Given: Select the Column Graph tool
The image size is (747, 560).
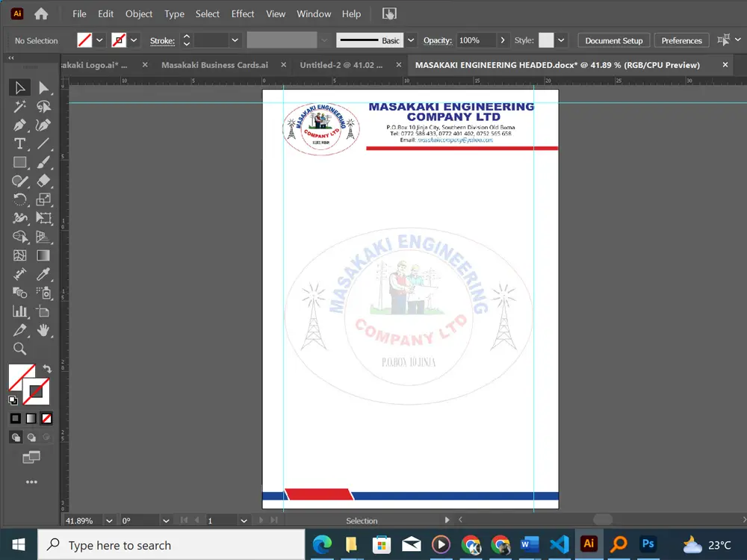Looking at the screenshot, I should coord(19,311).
